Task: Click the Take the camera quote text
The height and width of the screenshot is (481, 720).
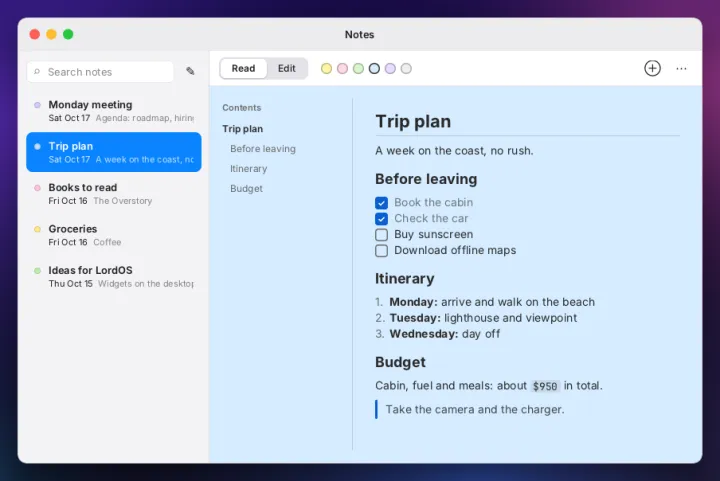Action: (x=475, y=409)
